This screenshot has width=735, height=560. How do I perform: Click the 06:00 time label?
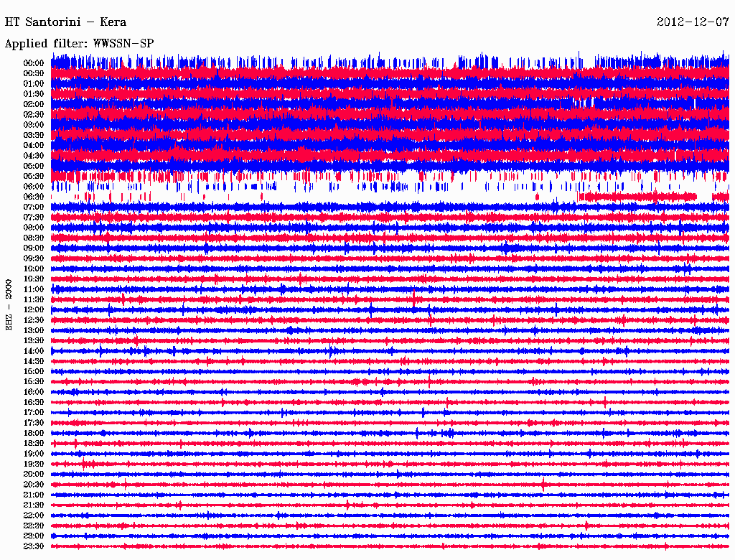[x=34, y=187]
